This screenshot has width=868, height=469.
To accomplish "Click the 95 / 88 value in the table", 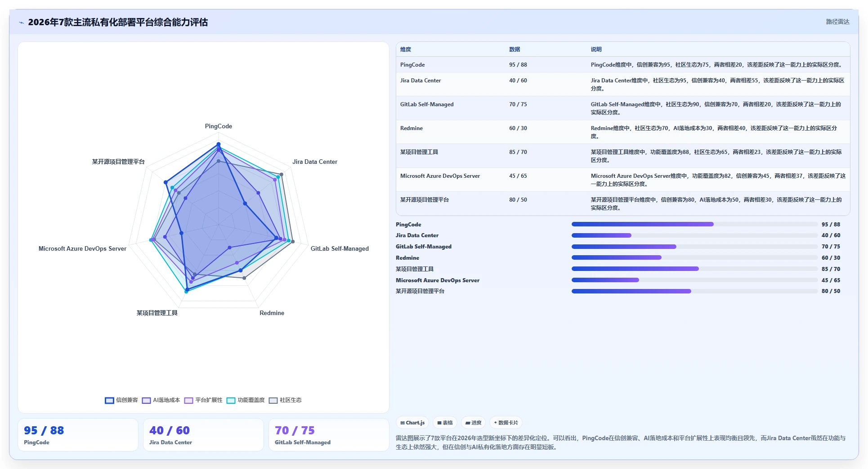I will coord(518,65).
